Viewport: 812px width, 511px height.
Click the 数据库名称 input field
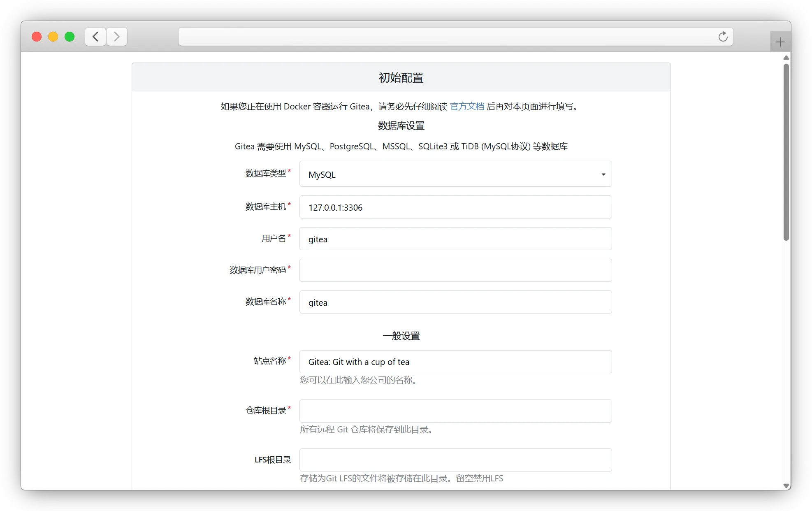(x=455, y=302)
